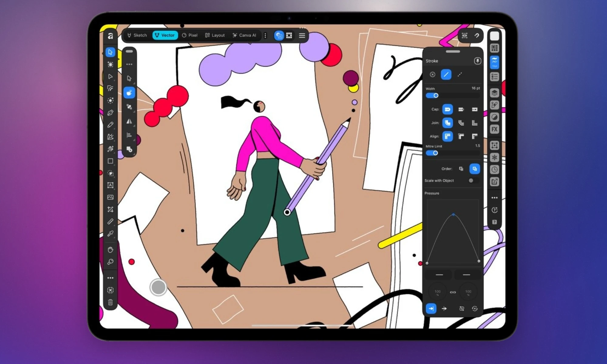Image resolution: width=607 pixels, height=364 pixels.
Task: Adjust the stroke Width slider
Action: click(453, 96)
